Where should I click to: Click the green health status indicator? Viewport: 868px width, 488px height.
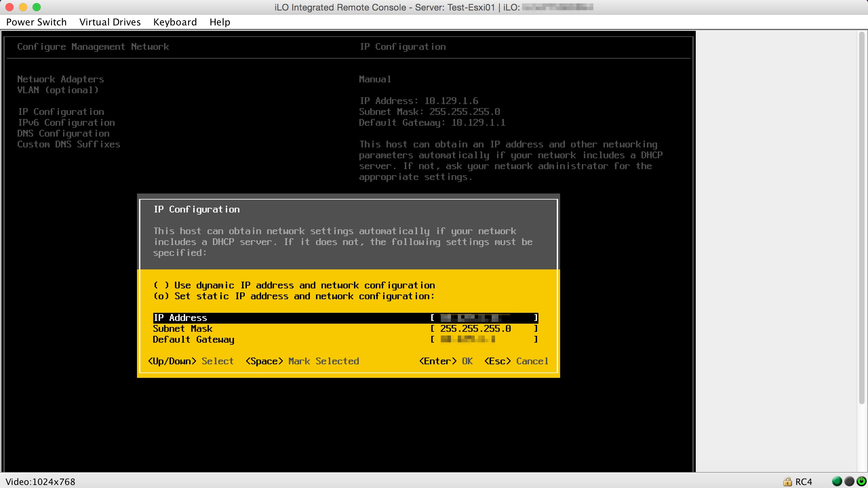pyautogui.click(x=837, y=481)
